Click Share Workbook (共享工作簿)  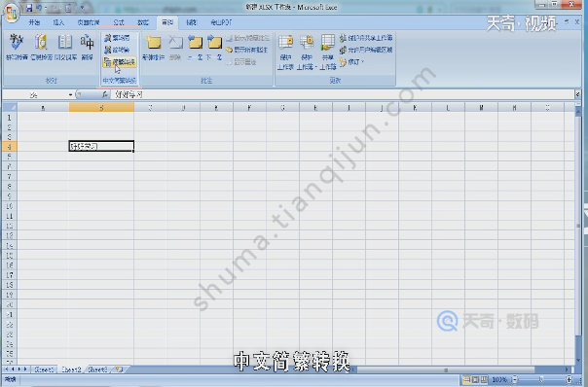[x=328, y=53]
